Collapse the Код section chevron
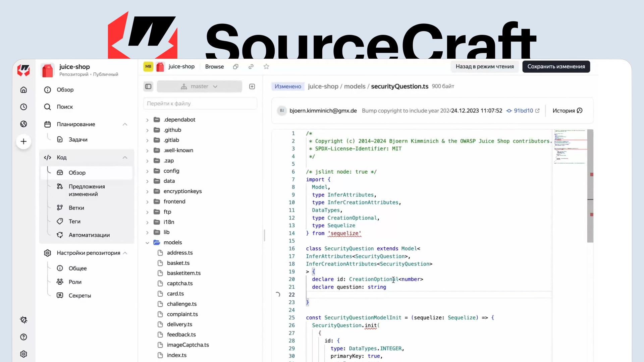This screenshot has height=362, width=644. click(125, 158)
